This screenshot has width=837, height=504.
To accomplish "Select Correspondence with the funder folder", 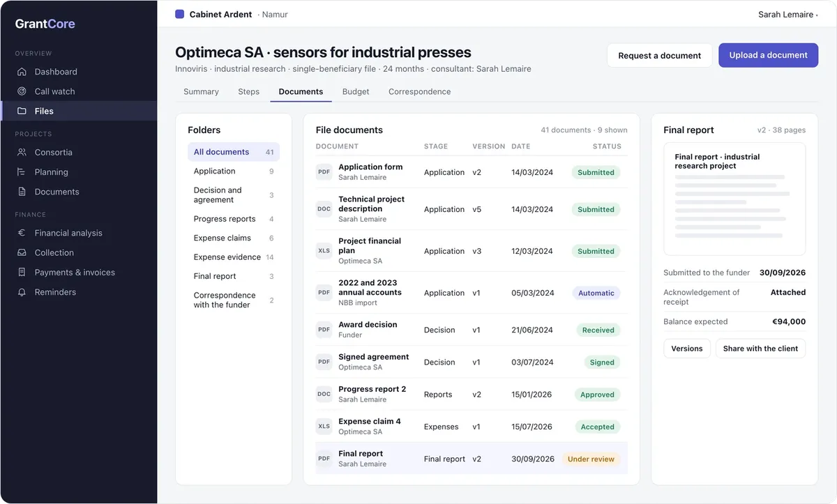I will point(234,300).
